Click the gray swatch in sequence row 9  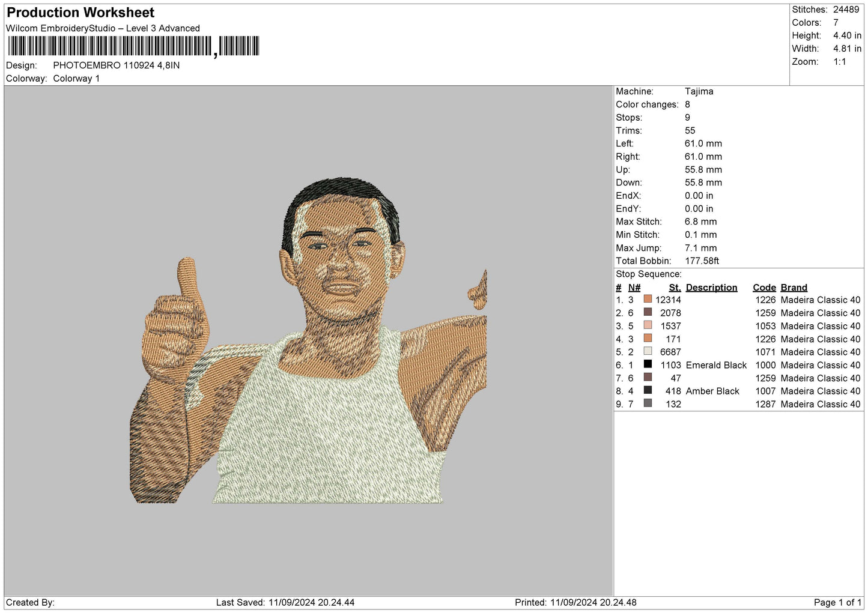tap(648, 403)
